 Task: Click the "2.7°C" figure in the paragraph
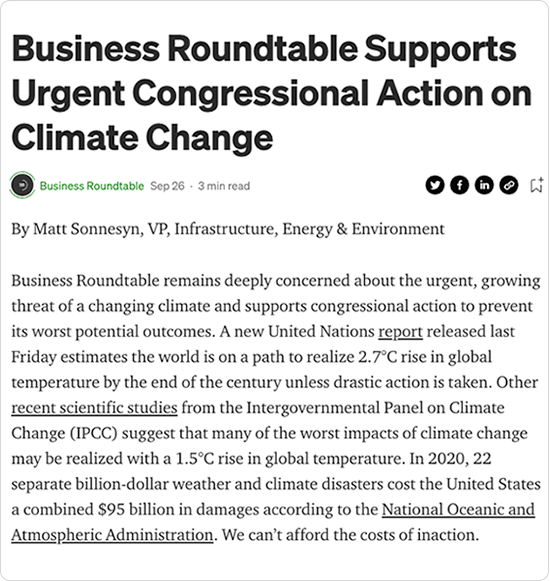click(x=377, y=357)
